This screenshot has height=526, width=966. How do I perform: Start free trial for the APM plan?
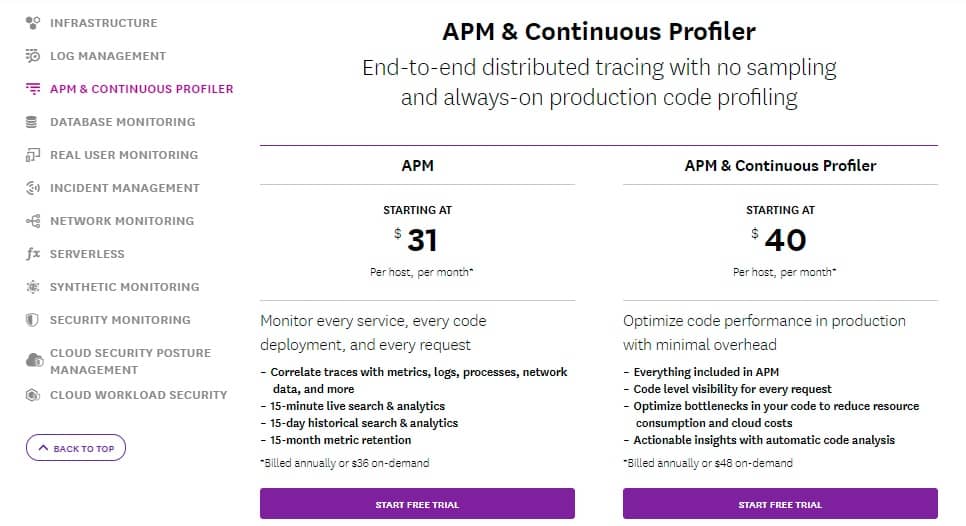pos(417,504)
